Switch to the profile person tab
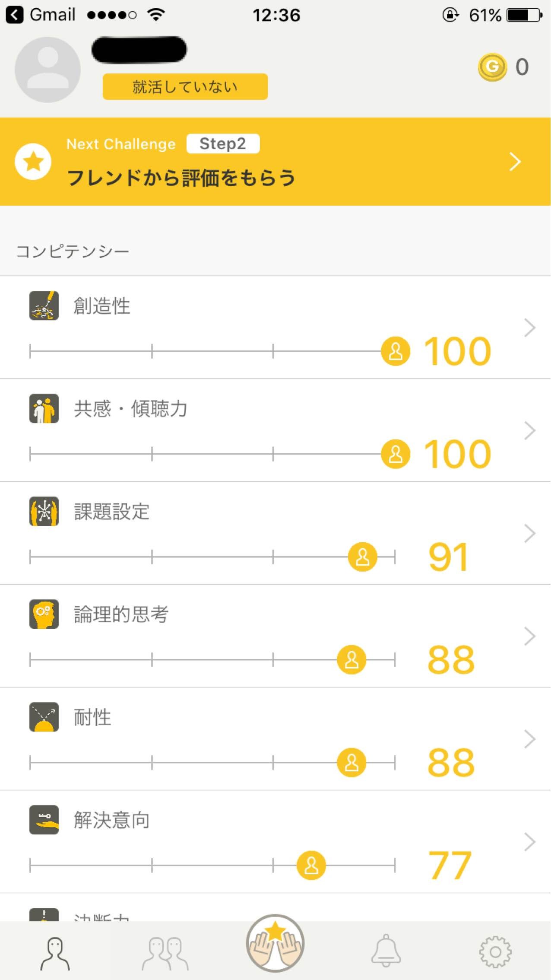Viewport: 551px width, 980px height. pyautogui.click(x=55, y=953)
